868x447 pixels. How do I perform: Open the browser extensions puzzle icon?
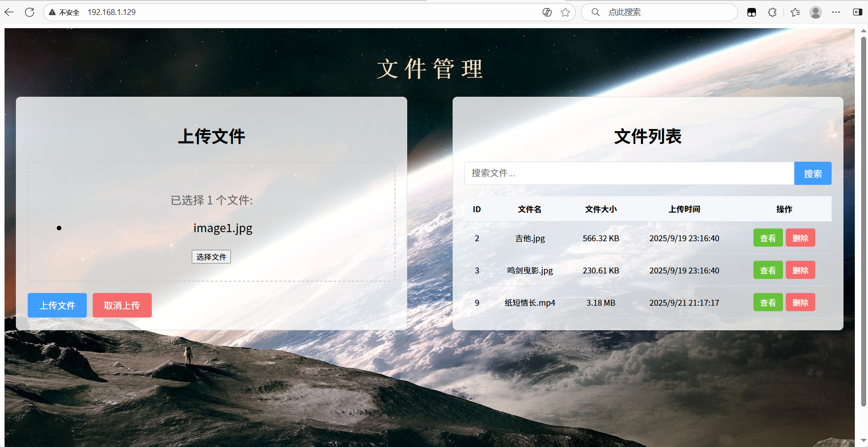click(772, 12)
